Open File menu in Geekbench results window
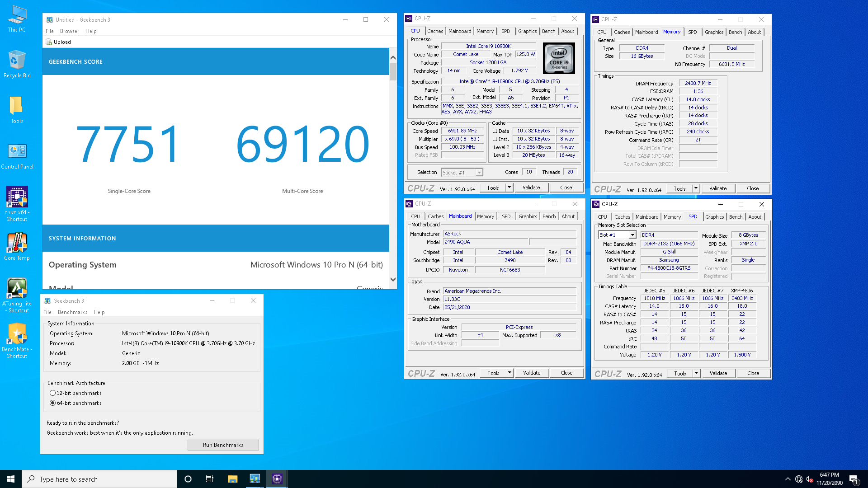 tap(50, 31)
